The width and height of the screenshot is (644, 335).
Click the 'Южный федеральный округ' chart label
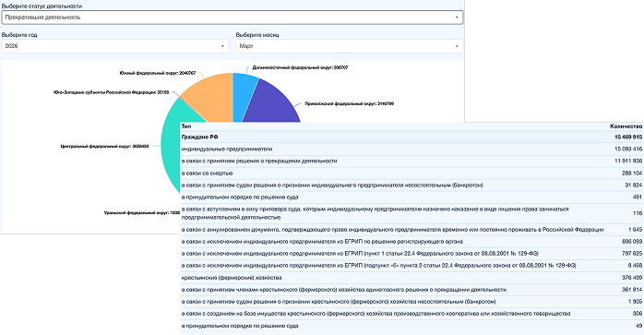(157, 73)
